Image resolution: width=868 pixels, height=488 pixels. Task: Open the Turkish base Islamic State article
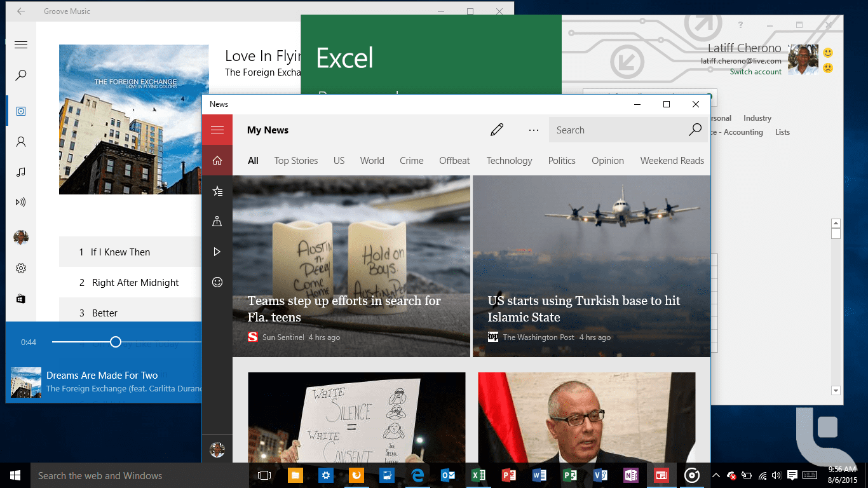(592, 266)
